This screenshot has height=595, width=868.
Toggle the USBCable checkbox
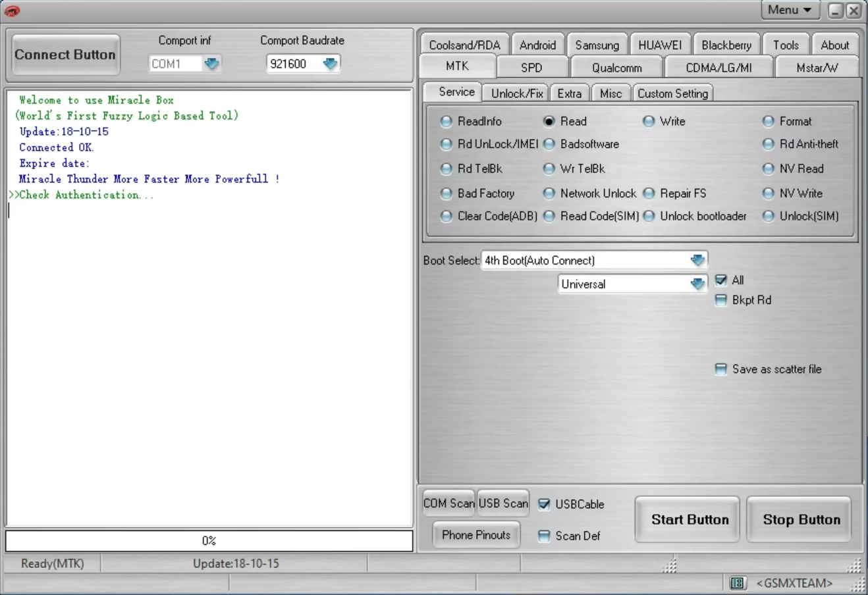tap(544, 504)
